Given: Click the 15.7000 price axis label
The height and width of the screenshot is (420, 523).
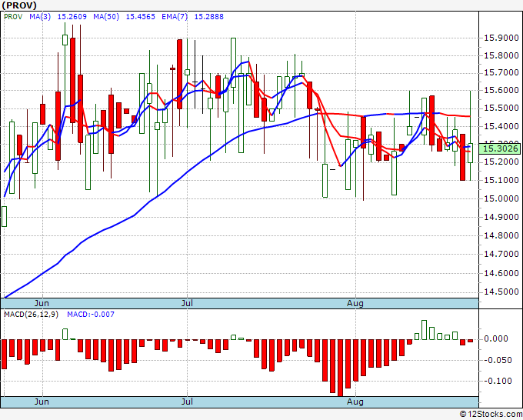Looking at the screenshot, I should tap(501, 73).
